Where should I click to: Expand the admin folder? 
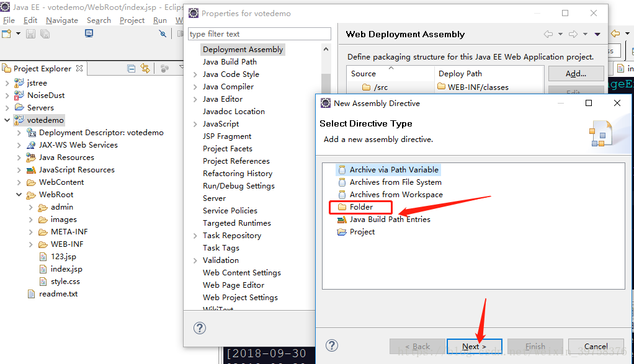pyautogui.click(x=31, y=207)
